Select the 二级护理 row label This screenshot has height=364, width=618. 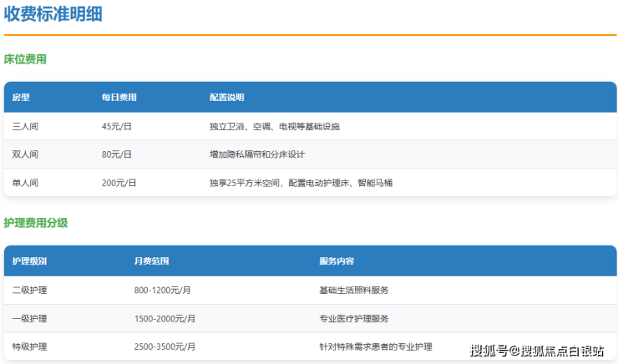29,291
